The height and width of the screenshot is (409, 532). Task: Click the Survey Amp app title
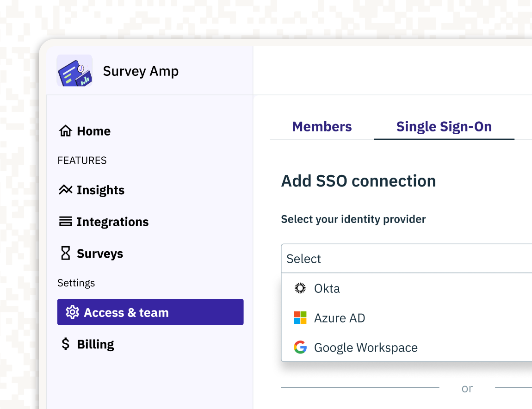tap(141, 71)
